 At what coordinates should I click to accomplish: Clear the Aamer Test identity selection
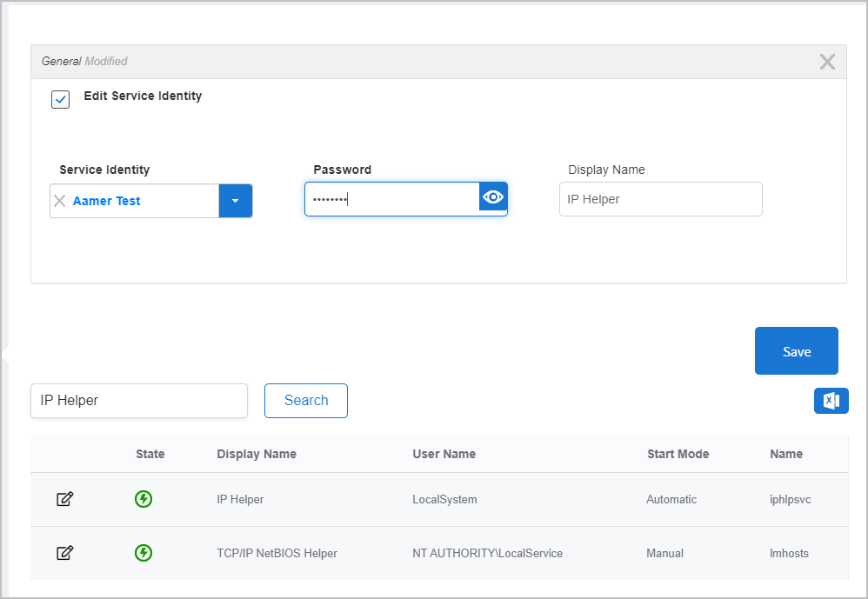tap(60, 201)
